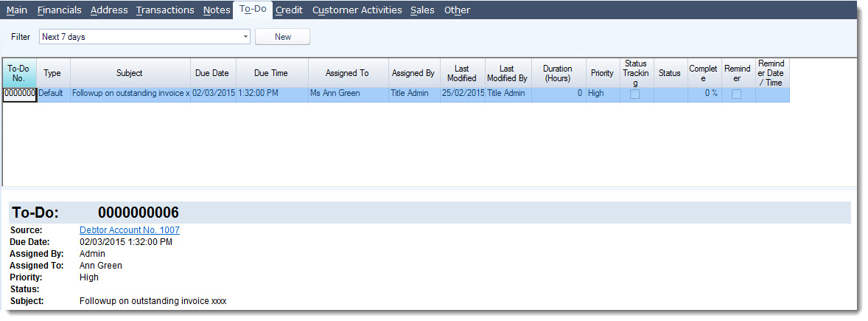Click the Title Admin cell under Last Modified By

pyautogui.click(x=508, y=94)
